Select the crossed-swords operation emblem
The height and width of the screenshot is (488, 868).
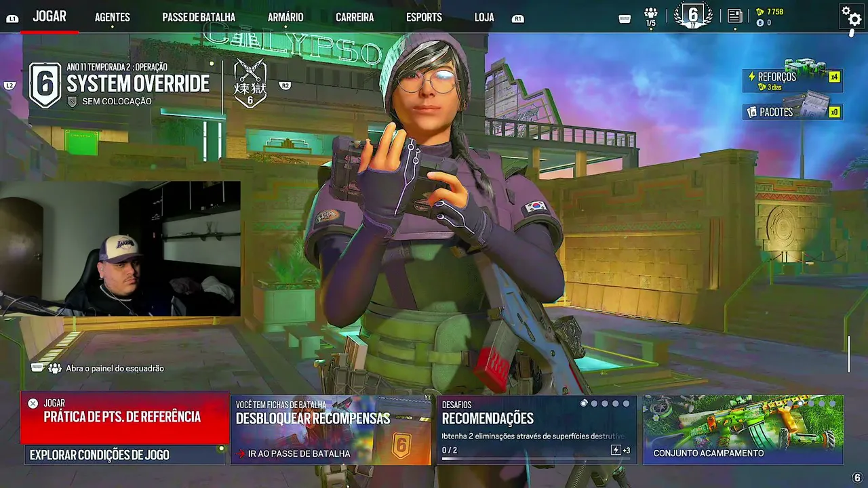tap(250, 83)
